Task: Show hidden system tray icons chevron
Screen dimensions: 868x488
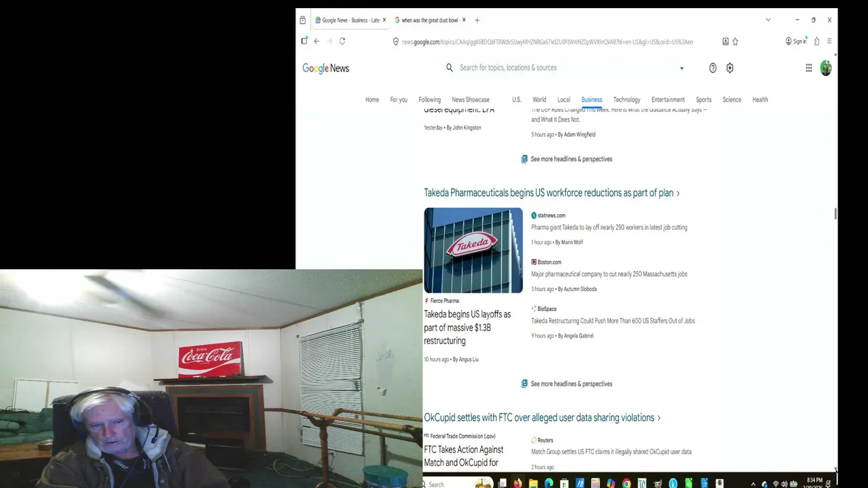Action: [x=753, y=484]
